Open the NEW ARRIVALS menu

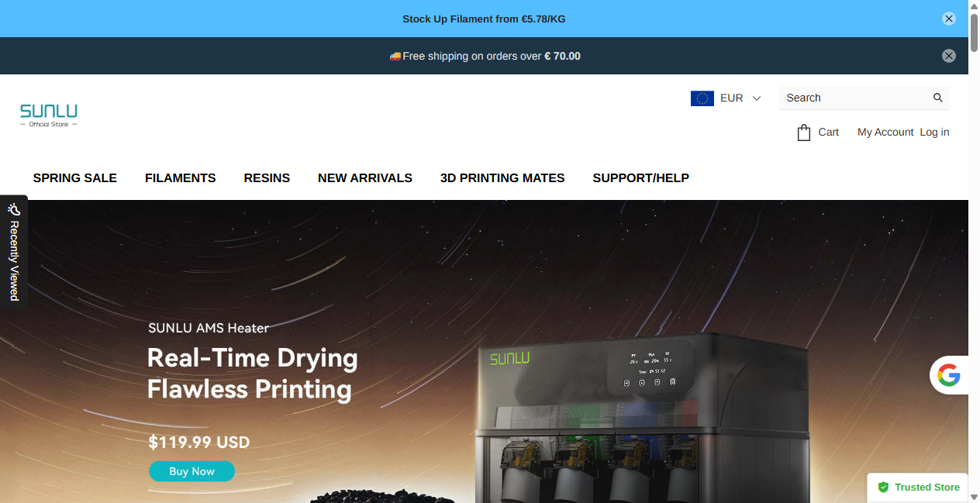(365, 178)
